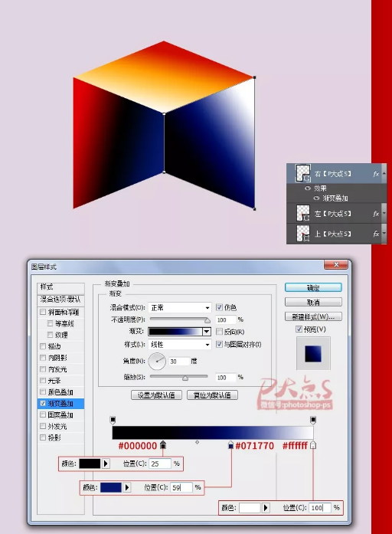Image resolution: width=392 pixels, height=534 pixels.
Task: Click the gradient midpoint diamond marker
Action: [x=197, y=442]
